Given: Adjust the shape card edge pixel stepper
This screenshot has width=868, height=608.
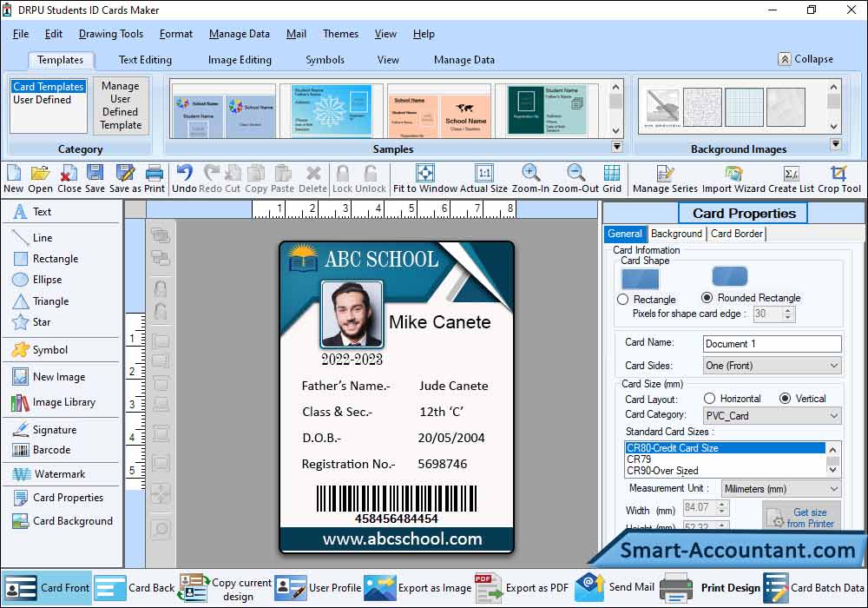Looking at the screenshot, I should pyautogui.click(x=788, y=314).
